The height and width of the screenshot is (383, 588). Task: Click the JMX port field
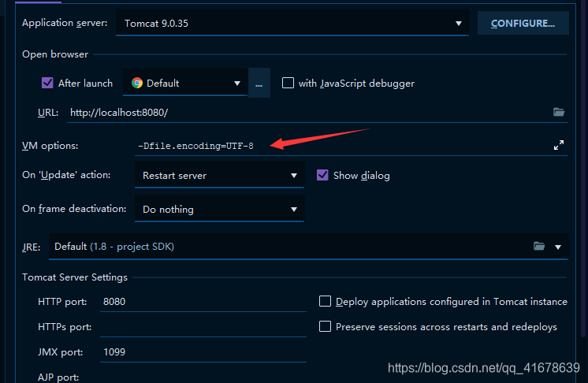(203, 352)
